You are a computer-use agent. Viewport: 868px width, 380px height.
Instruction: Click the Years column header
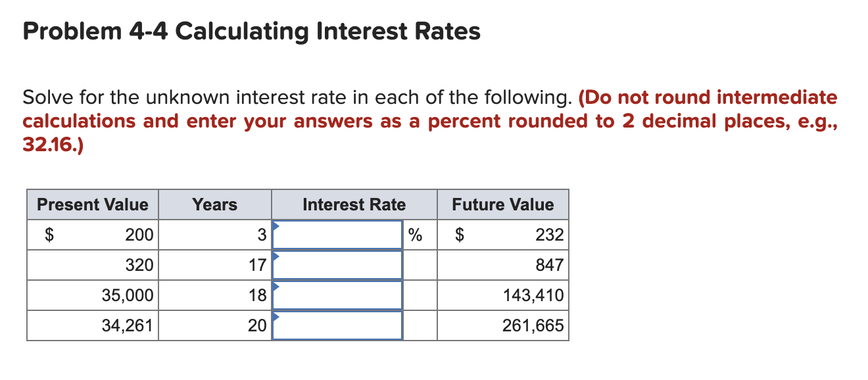(x=214, y=204)
